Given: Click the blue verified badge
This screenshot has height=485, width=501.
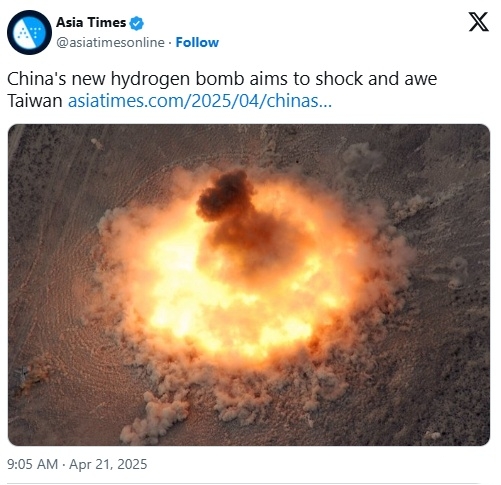Looking at the screenshot, I should pyautogui.click(x=137, y=23).
